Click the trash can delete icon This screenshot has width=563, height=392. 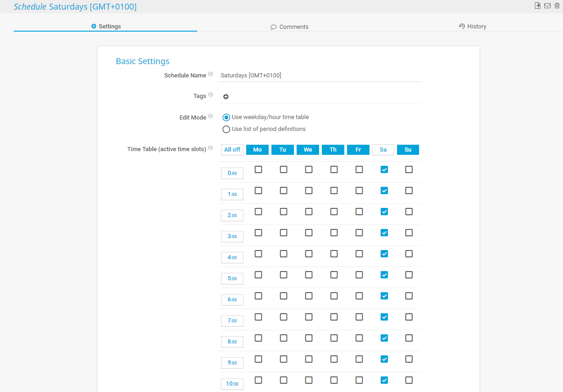(x=557, y=5)
